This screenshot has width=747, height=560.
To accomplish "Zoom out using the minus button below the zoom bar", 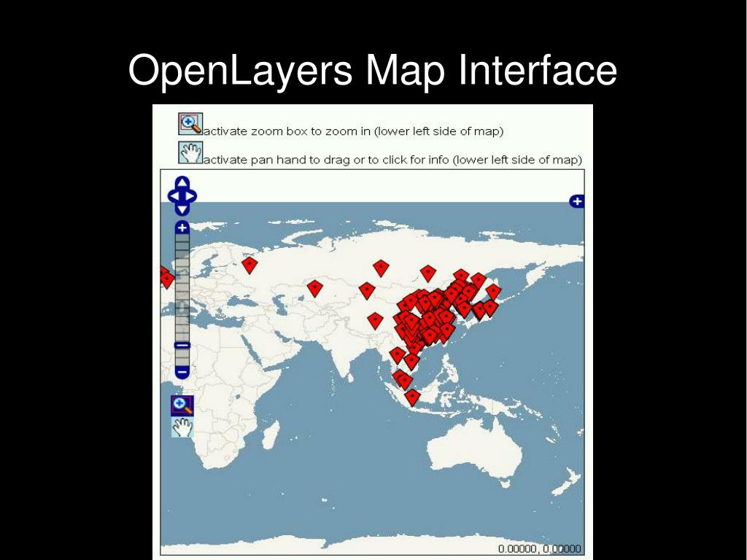I will point(182,371).
